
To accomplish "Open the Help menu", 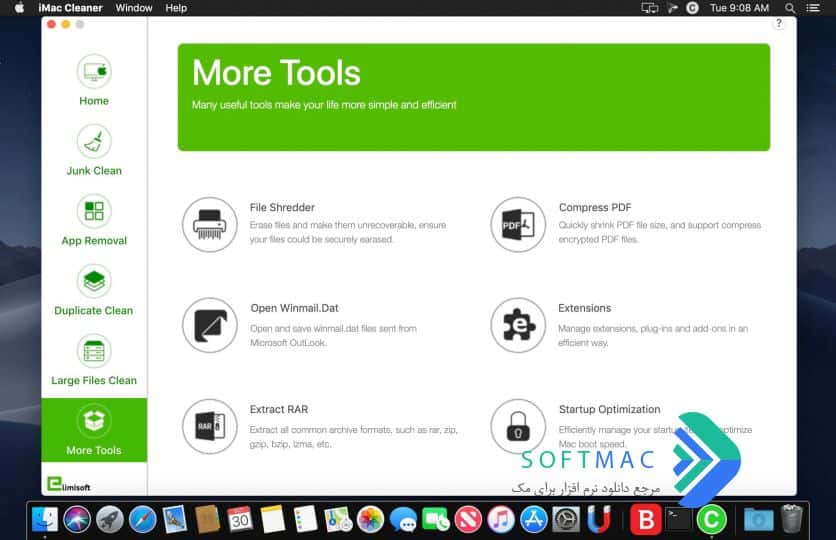I will (x=176, y=8).
